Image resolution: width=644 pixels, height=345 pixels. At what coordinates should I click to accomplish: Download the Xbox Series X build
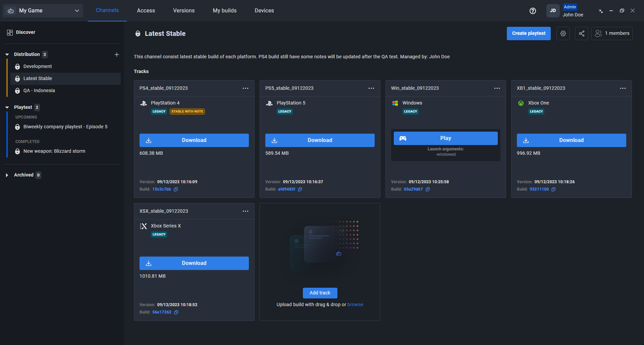pyautogui.click(x=194, y=263)
